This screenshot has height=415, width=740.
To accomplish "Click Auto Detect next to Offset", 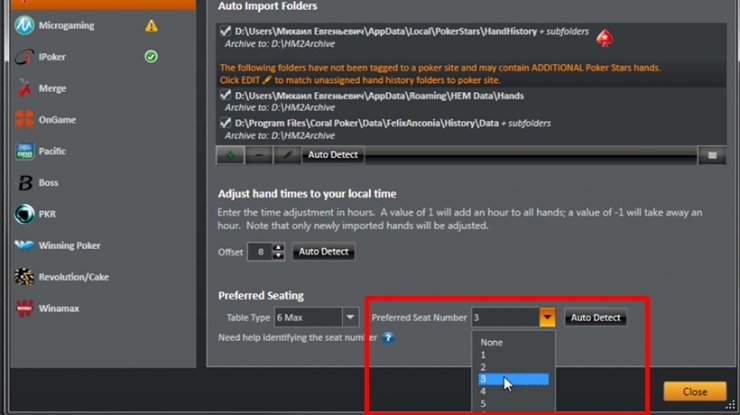I will (x=323, y=252).
